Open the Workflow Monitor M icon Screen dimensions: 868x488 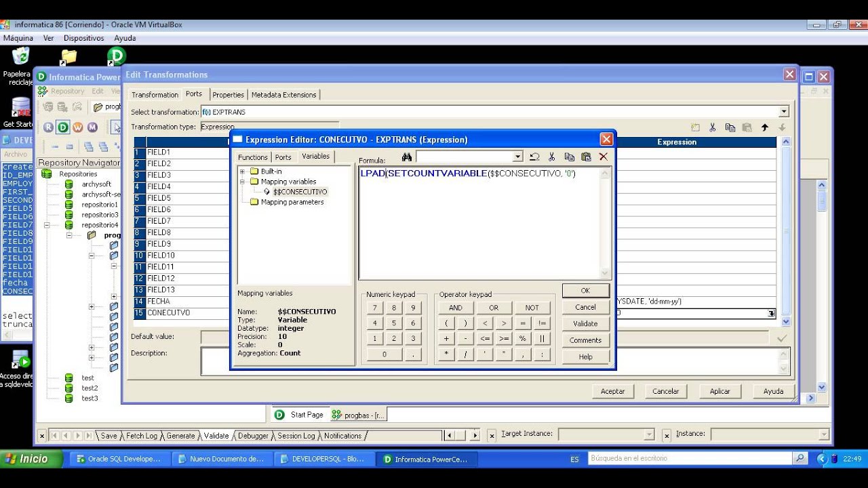[92, 127]
